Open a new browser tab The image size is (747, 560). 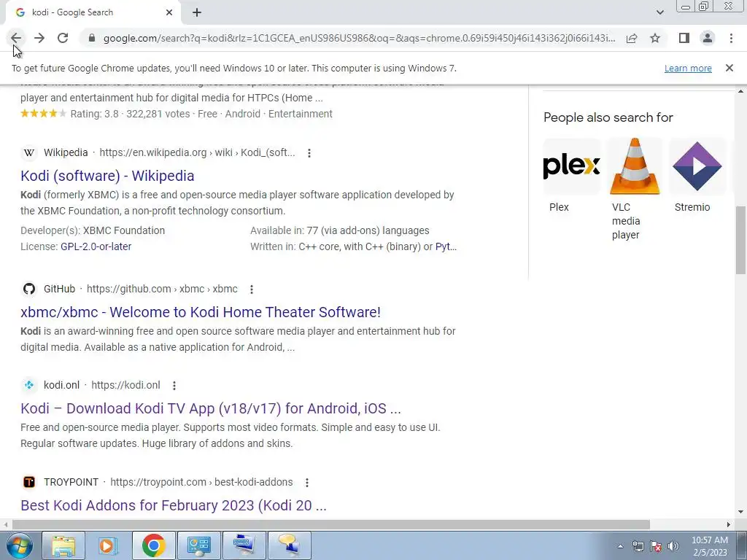point(197,13)
